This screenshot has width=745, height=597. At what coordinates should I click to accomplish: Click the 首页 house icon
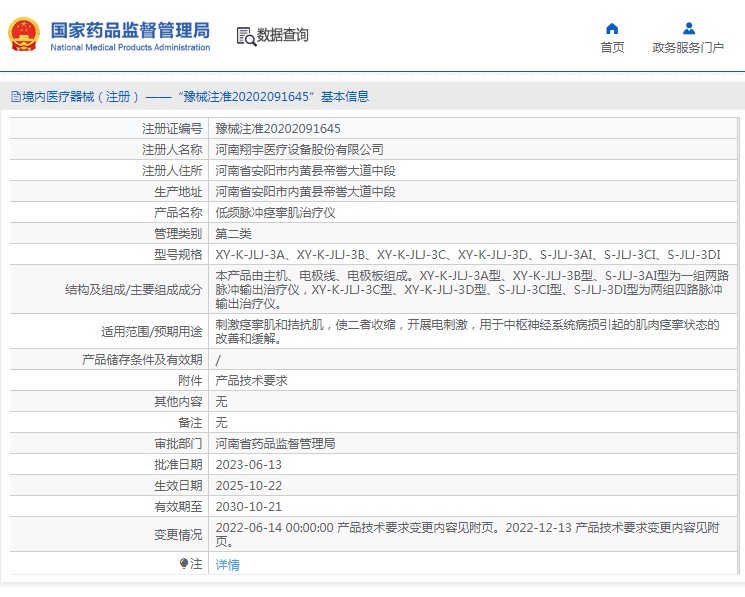click(x=612, y=28)
